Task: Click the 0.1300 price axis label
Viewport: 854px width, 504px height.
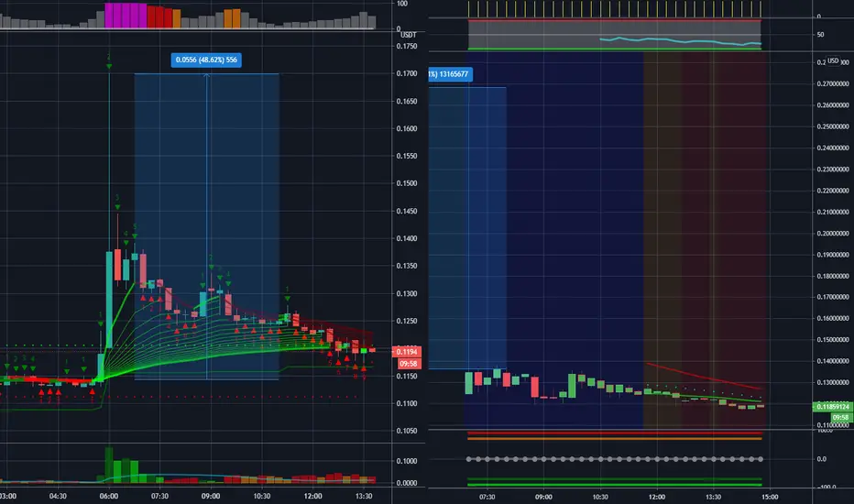Action: coord(407,293)
